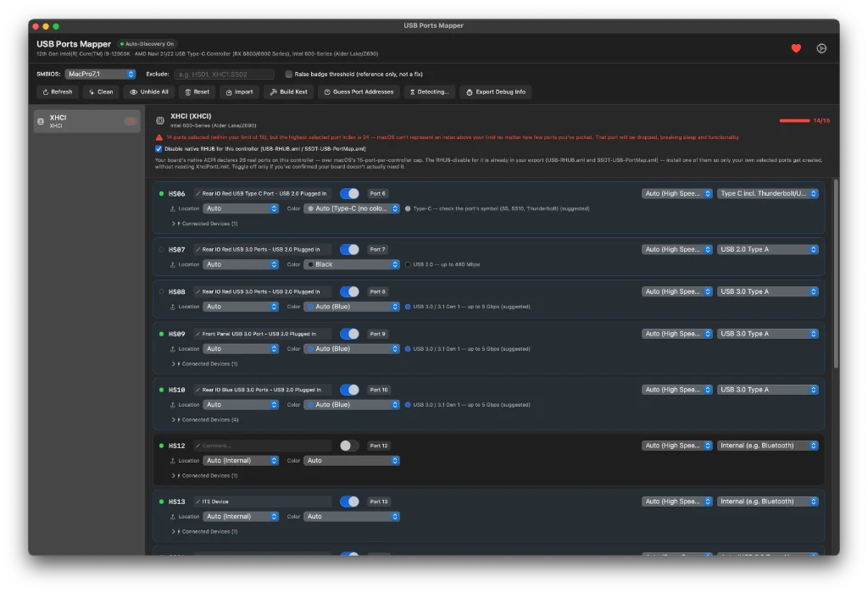This screenshot has width=868, height=593.
Task: Toggle the HS09 port switch
Action: [349, 334]
